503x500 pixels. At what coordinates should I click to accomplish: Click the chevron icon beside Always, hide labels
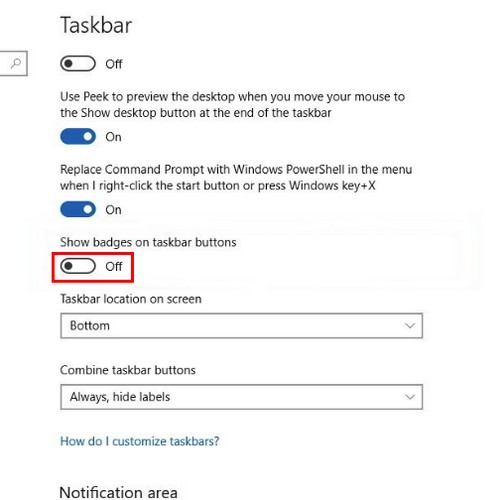click(410, 397)
